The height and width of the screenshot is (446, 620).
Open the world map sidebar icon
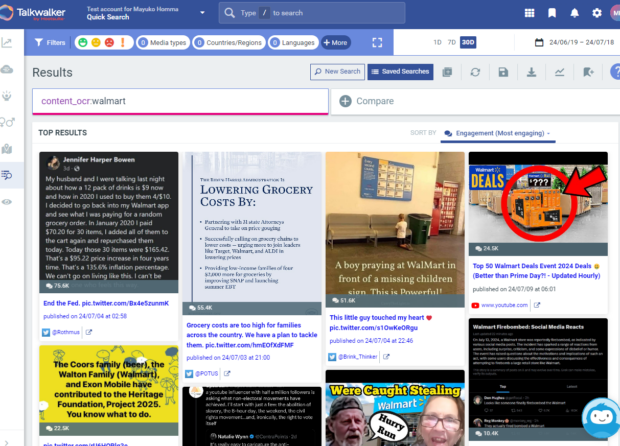pyautogui.click(x=7, y=149)
